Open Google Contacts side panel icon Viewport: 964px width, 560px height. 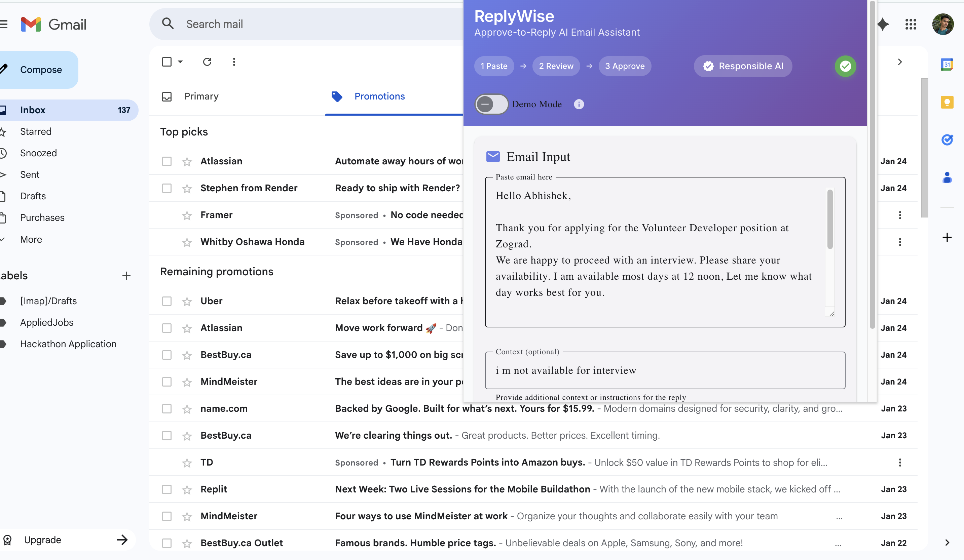(947, 177)
